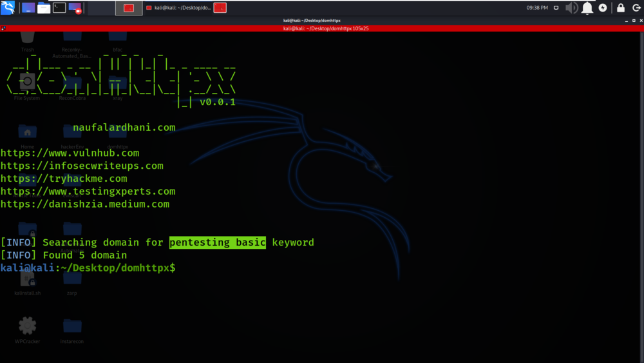This screenshot has width=644, height=363.
Task: Click the terminal vertical scrollbar
Action: [x=642, y=197]
